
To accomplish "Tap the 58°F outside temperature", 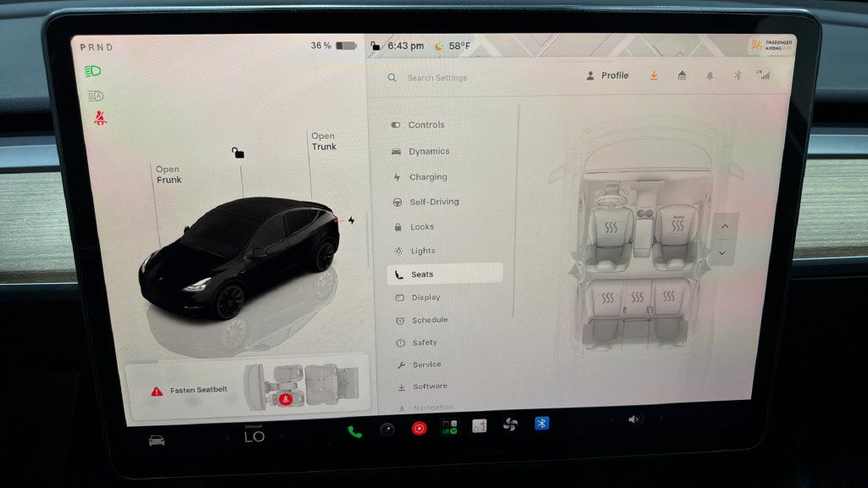I will coord(459,46).
